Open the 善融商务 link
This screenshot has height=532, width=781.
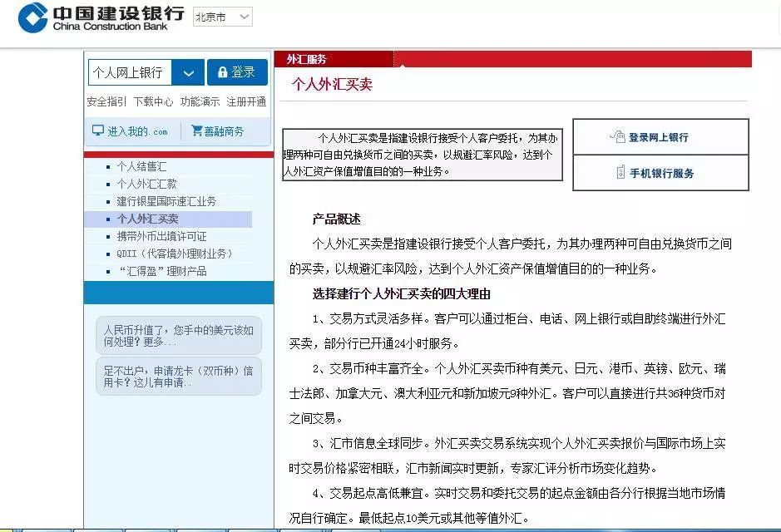point(224,131)
